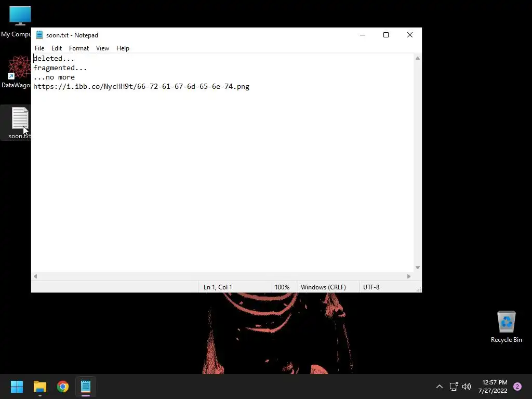Open the volume tray icon
The height and width of the screenshot is (399, 532).
point(467,387)
